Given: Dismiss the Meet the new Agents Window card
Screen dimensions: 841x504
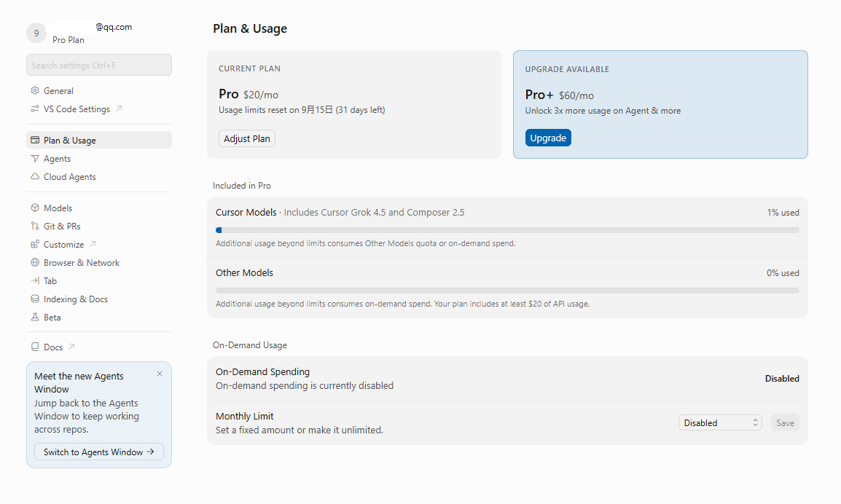Looking at the screenshot, I should (160, 374).
